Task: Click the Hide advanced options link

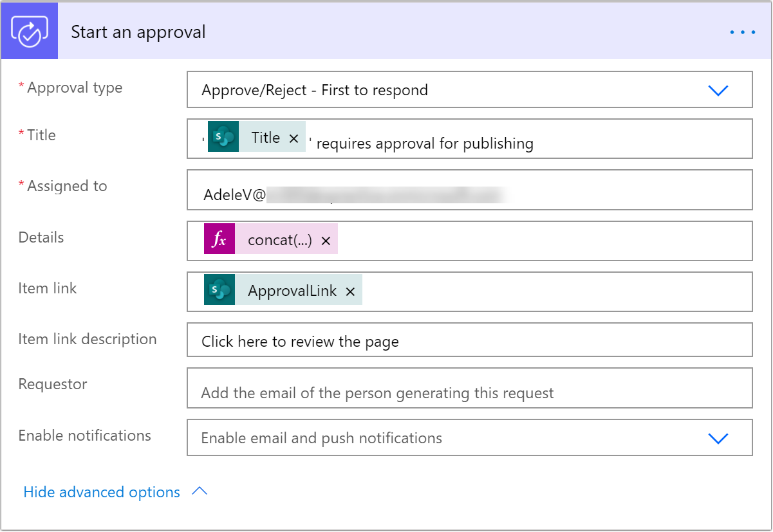Action: (100, 491)
